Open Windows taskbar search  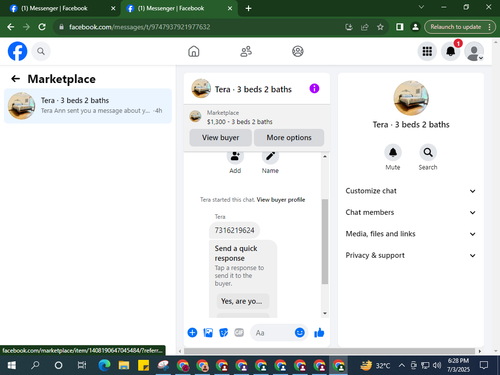[x=35, y=365]
